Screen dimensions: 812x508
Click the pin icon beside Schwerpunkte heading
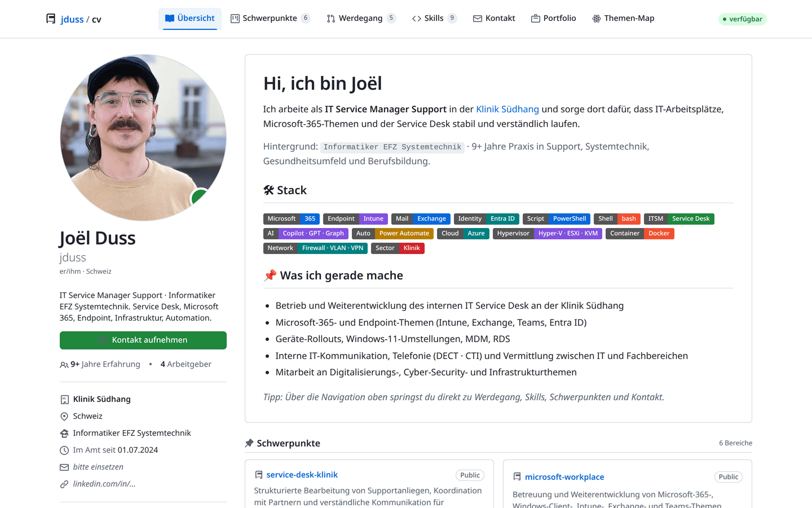(x=249, y=443)
